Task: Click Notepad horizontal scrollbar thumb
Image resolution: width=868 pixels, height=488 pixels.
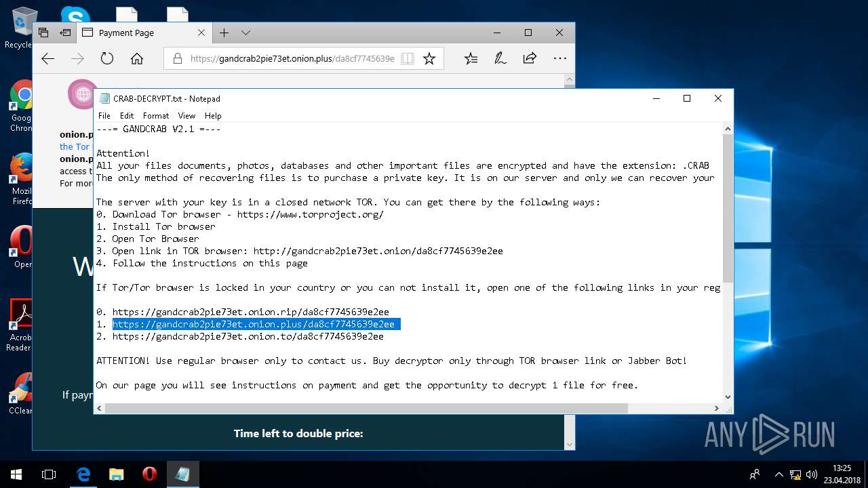Action: pyautogui.click(x=366, y=408)
